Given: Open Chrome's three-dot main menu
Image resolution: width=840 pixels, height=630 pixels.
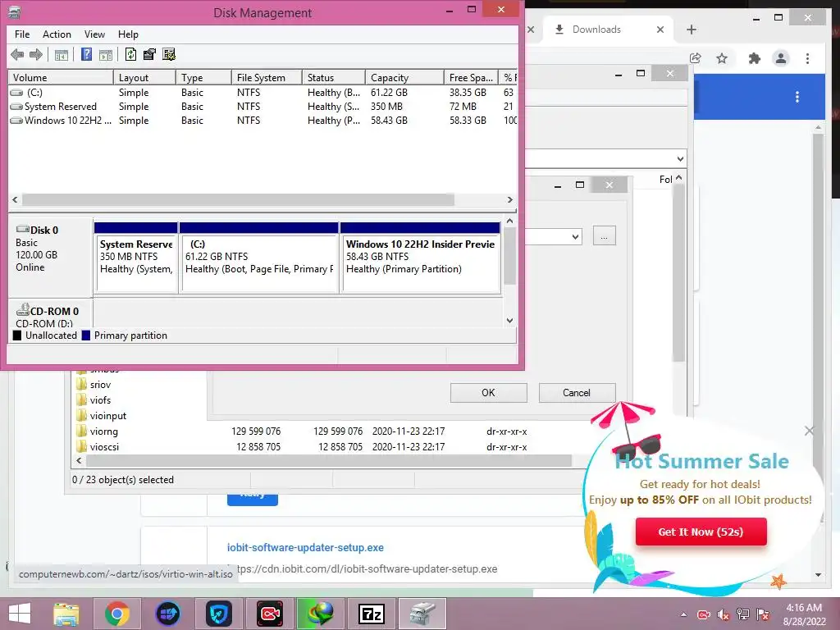Looking at the screenshot, I should [x=808, y=58].
